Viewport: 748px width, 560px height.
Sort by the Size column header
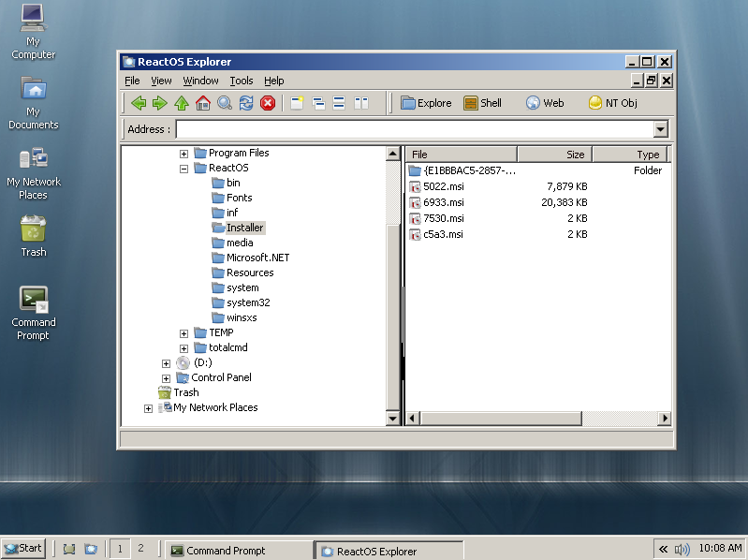555,155
